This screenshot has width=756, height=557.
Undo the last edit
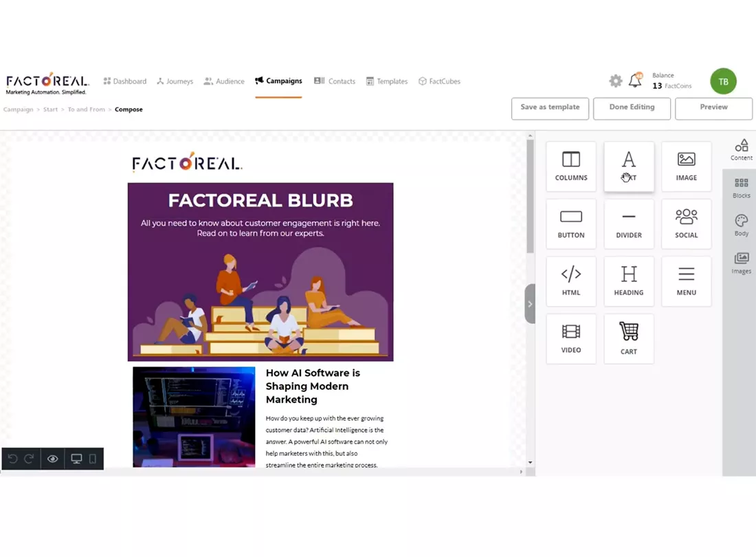tap(13, 459)
